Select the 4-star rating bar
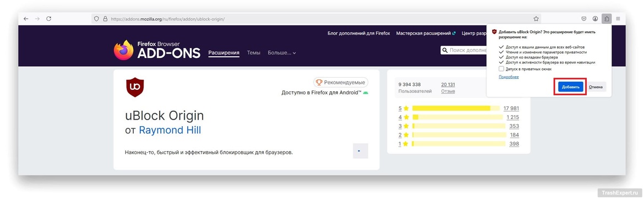 pos(457,117)
